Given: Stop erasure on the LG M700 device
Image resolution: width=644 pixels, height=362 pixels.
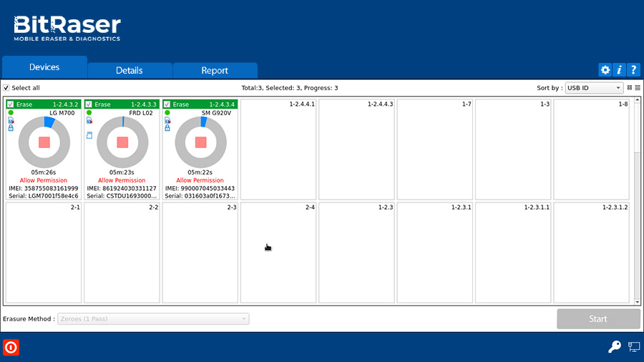Looking at the screenshot, I should click(x=44, y=142).
